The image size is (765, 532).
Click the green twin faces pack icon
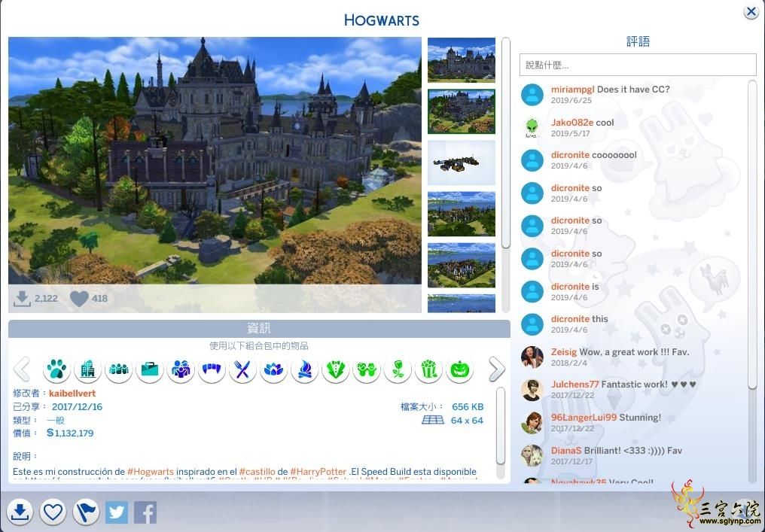click(x=367, y=369)
